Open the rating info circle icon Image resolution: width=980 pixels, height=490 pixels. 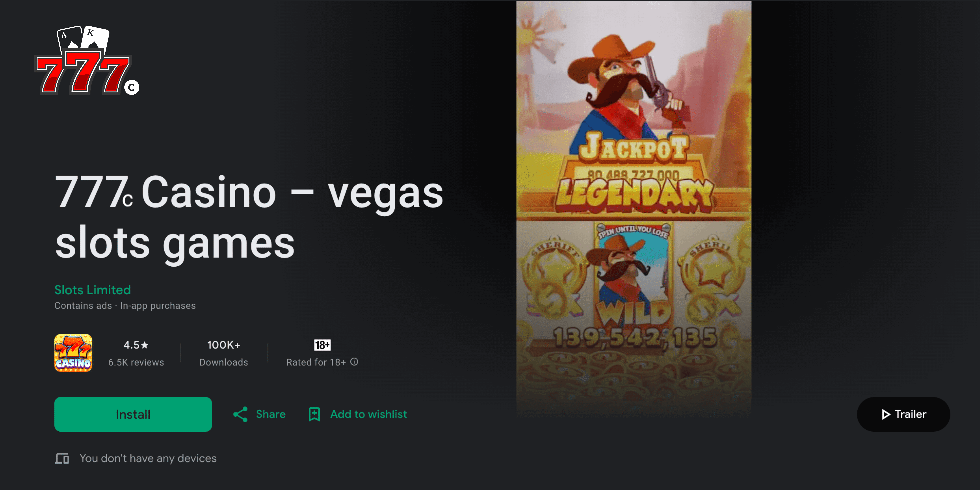coord(354,362)
